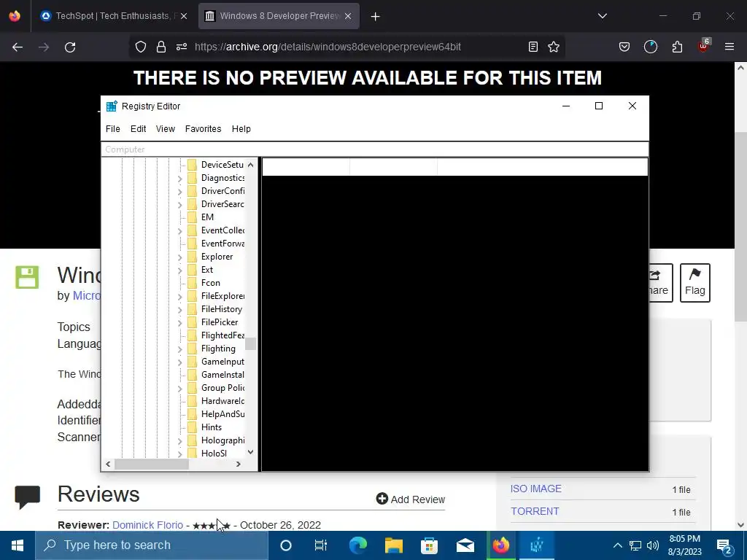Viewport: 747px width, 560px height.
Task: Open File Explorer from taskbar
Action: click(394, 545)
